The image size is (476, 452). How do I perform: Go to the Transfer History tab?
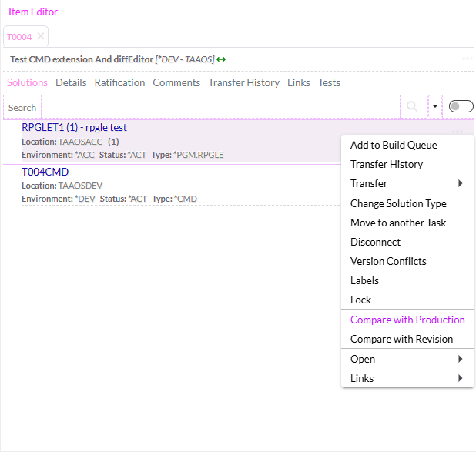[243, 82]
